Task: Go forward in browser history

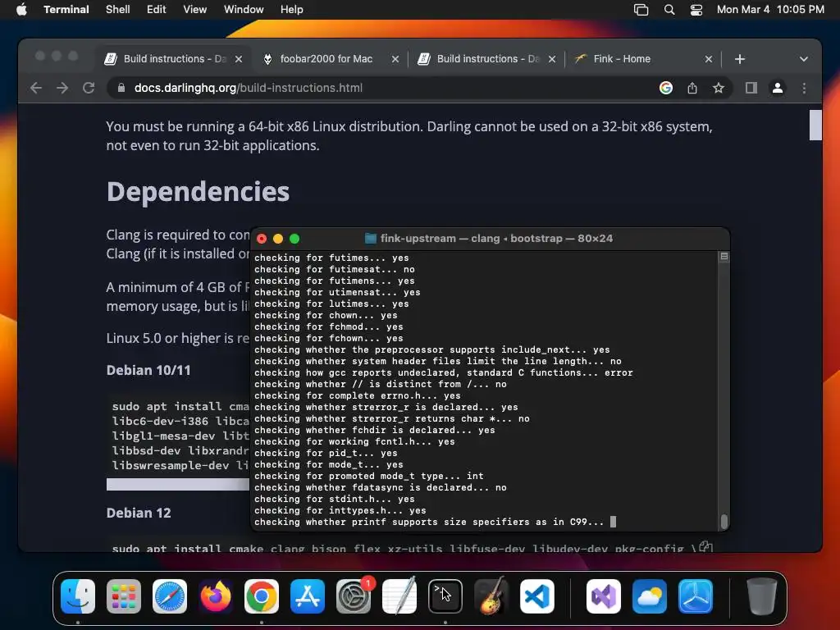Action: coord(62,88)
